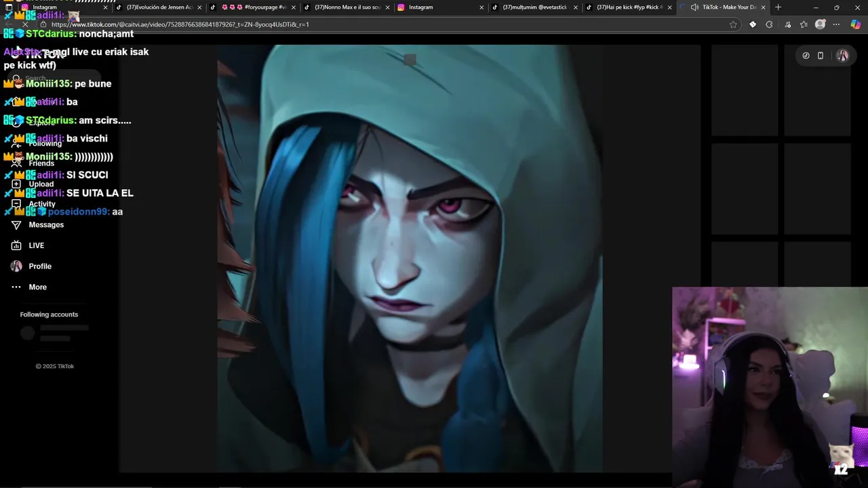Click the Get app phone icon
Image resolution: width=868 pixels, height=488 pixels.
point(821,56)
